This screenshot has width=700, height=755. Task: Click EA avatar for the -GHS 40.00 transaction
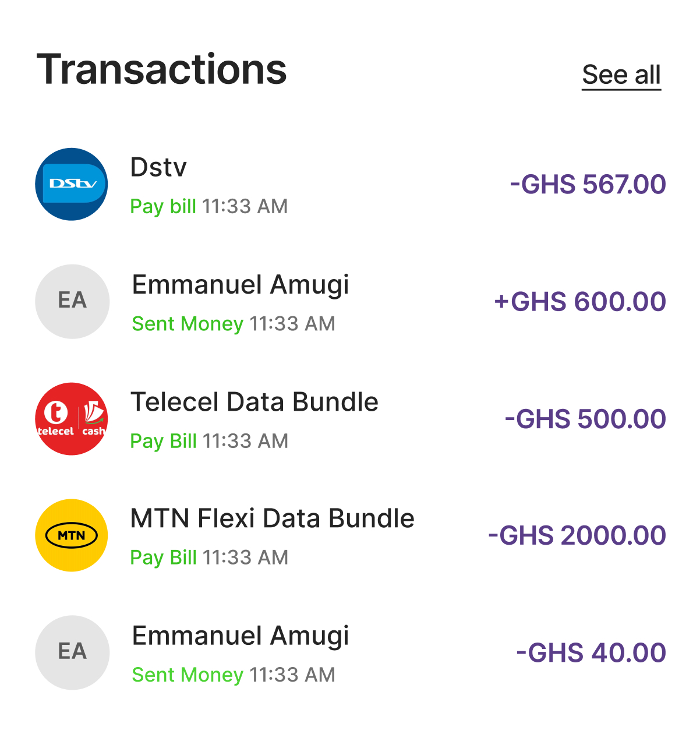point(72,652)
